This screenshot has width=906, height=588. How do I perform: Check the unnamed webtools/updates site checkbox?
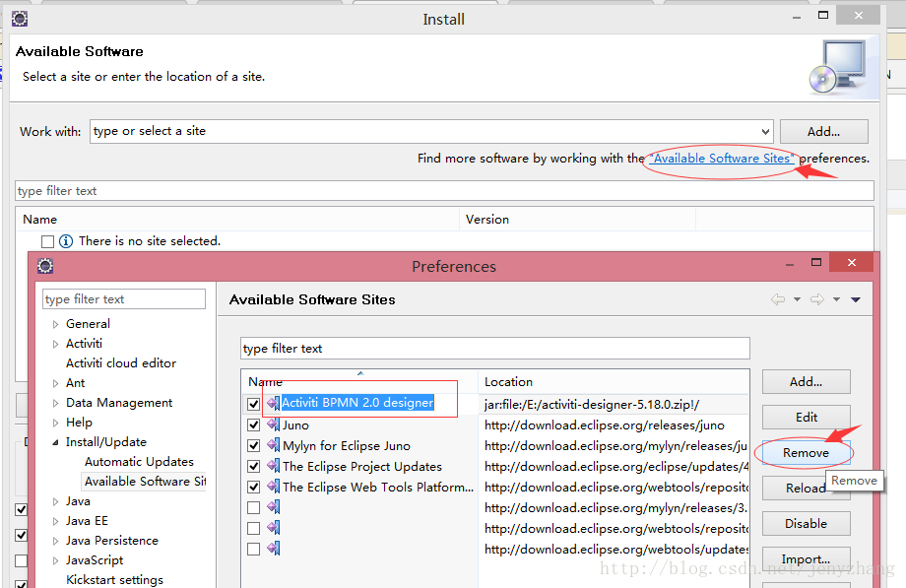click(x=253, y=549)
